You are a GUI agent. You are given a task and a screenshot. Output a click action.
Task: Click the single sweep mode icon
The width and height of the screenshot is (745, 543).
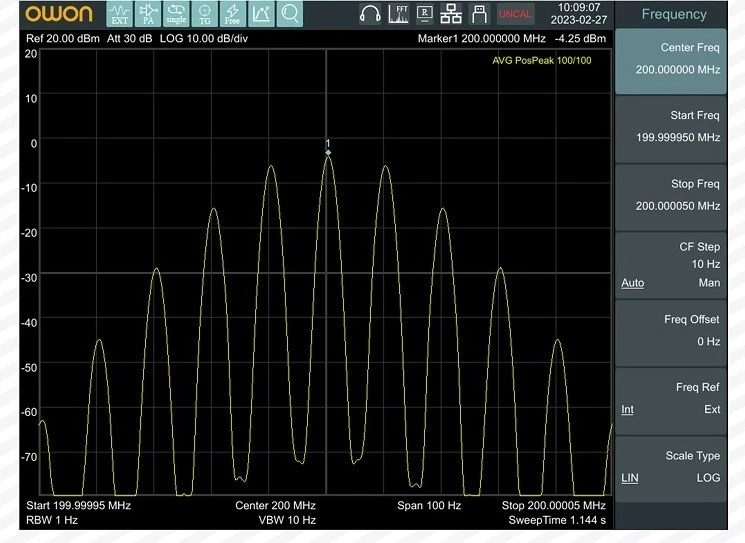point(176,14)
